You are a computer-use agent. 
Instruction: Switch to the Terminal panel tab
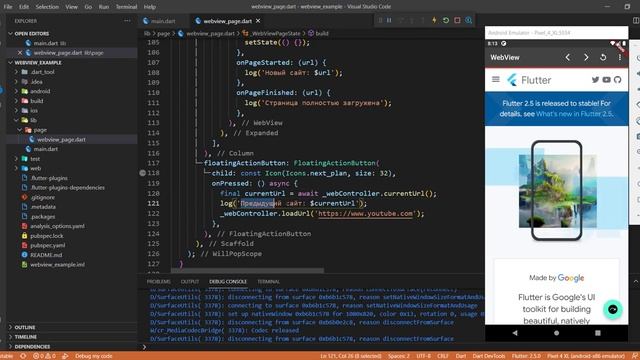click(x=269, y=282)
